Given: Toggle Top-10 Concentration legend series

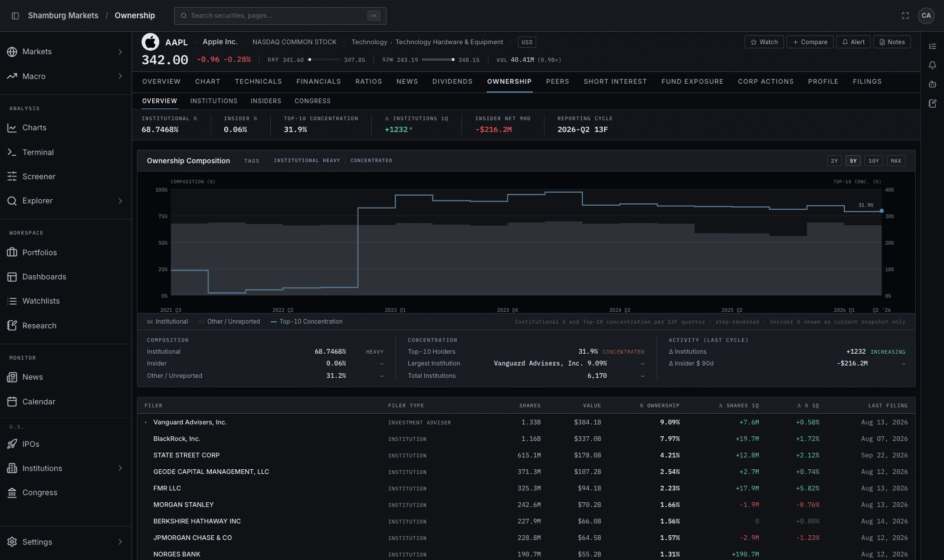Looking at the screenshot, I should pyautogui.click(x=306, y=322).
